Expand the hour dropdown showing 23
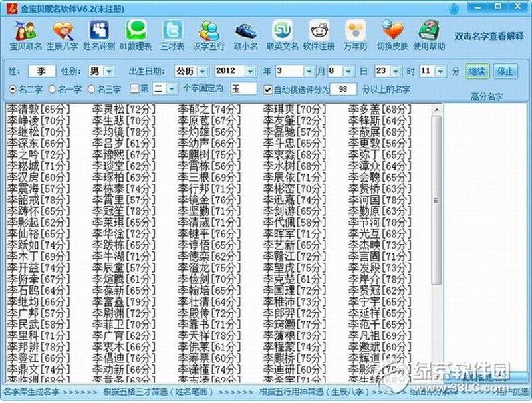The image size is (532, 403). coord(396,72)
